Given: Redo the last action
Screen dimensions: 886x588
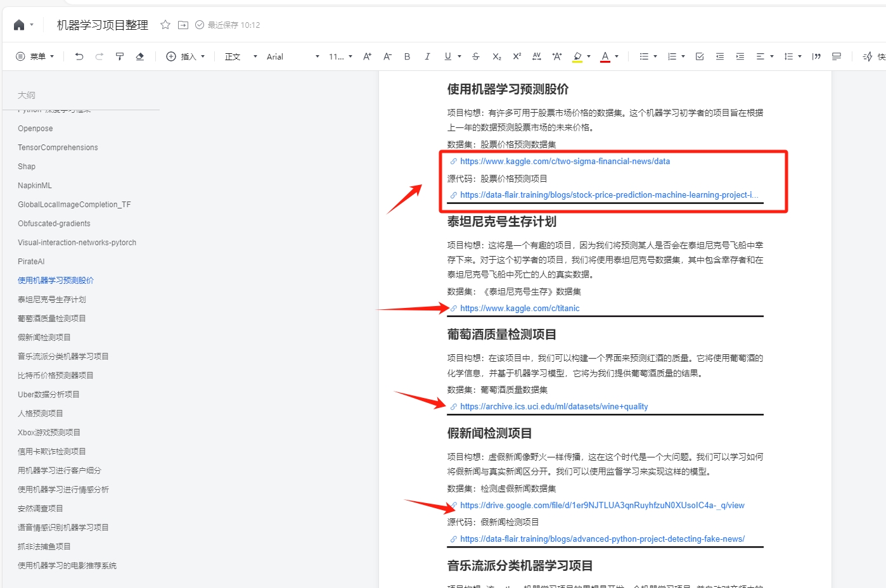Looking at the screenshot, I should pos(100,56).
